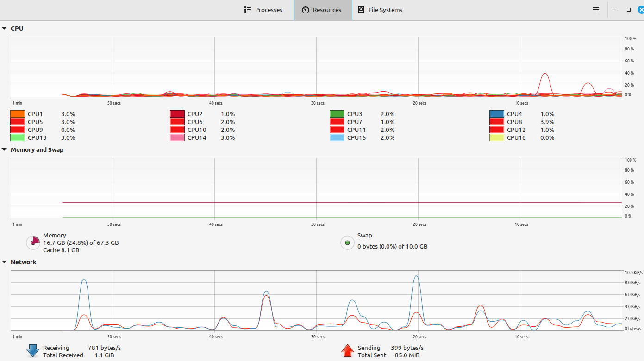The image size is (644, 361).
Task: Switch to the Processes tab
Action: pyautogui.click(x=263, y=10)
